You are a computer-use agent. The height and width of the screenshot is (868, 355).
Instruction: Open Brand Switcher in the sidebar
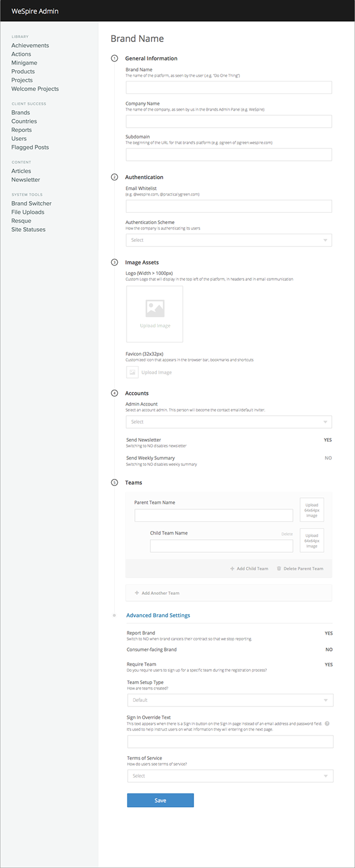click(x=31, y=203)
